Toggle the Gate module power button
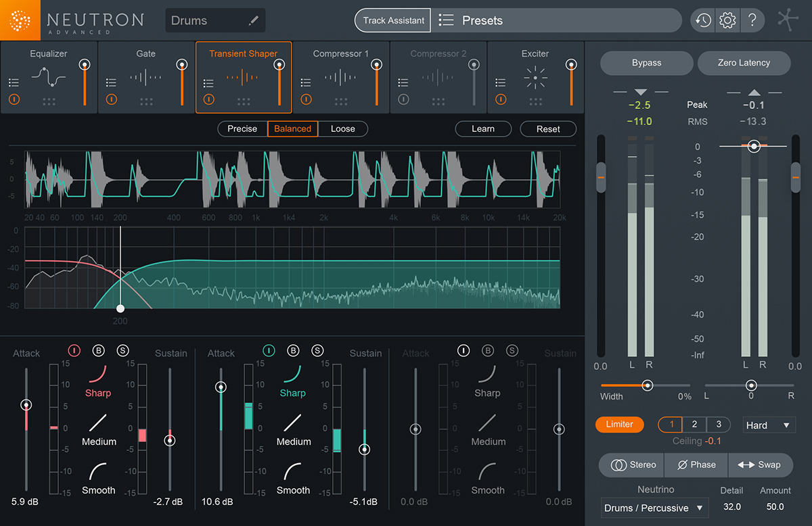This screenshot has height=526, width=812. (x=112, y=99)
